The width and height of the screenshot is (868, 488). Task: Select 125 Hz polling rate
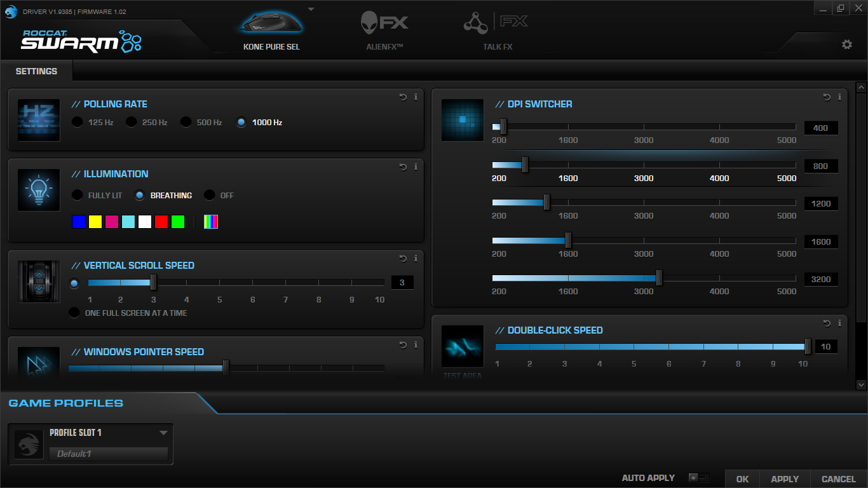(77, 122)
